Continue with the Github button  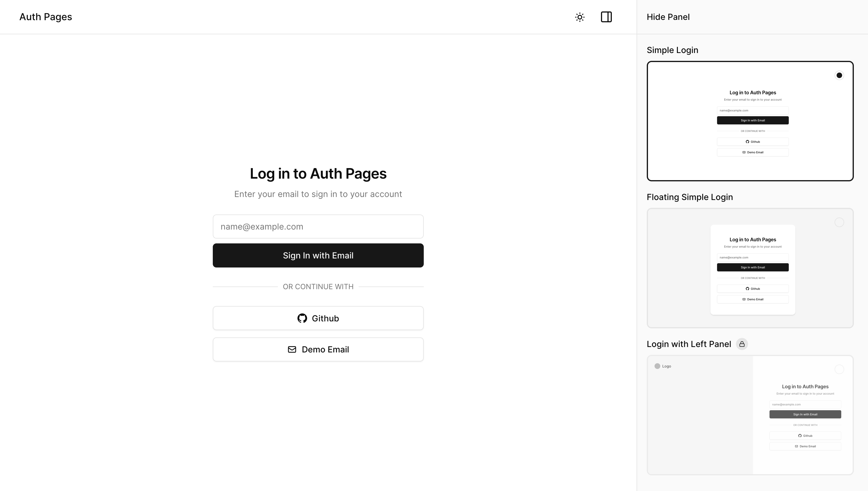point(318,318)
